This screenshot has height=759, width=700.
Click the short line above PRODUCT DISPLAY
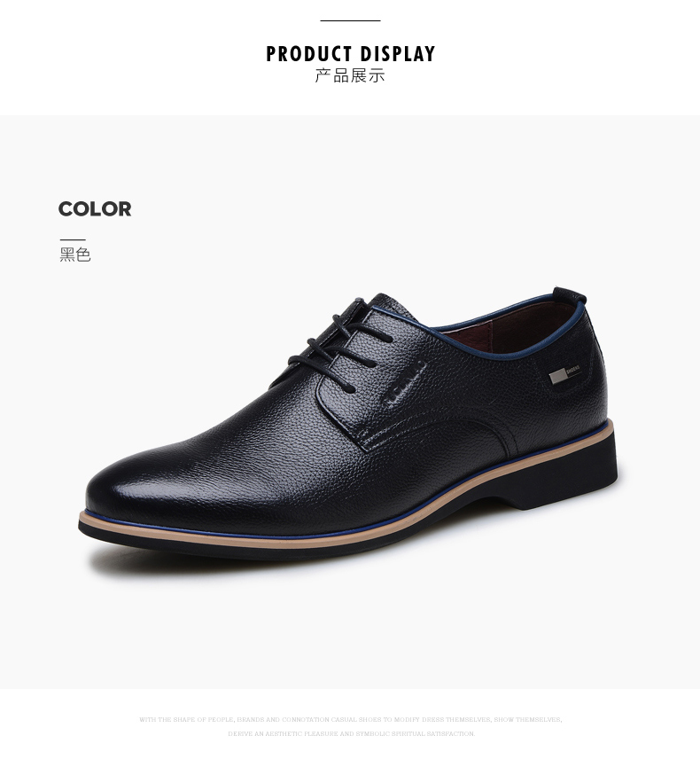click(350, 20)
